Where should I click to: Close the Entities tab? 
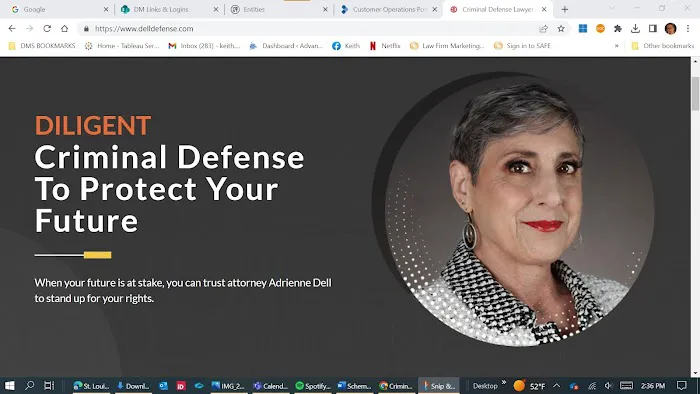coord(325,9)
